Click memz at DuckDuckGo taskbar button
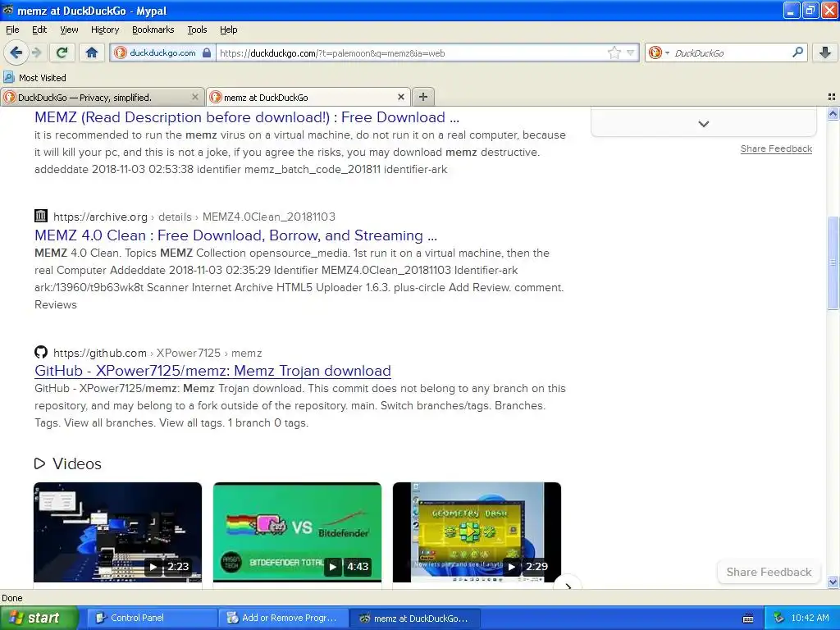The height and width of the screenshot is (630, 840). pos(414,618)
